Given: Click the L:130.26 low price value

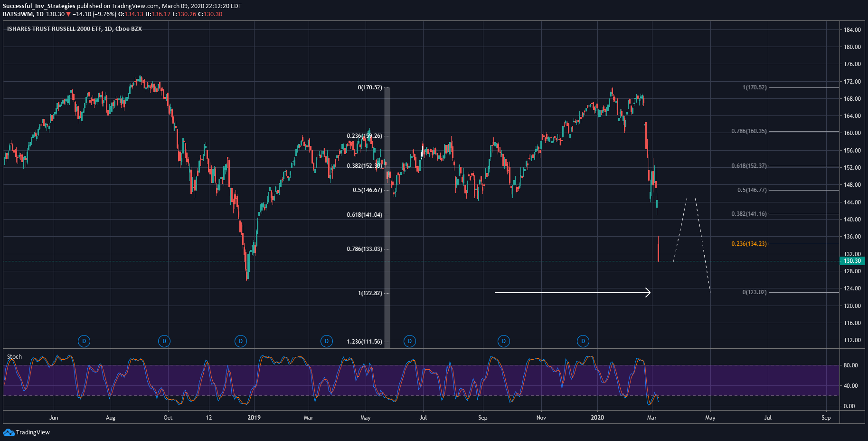Looking at the screenshot, I should 184,14.
